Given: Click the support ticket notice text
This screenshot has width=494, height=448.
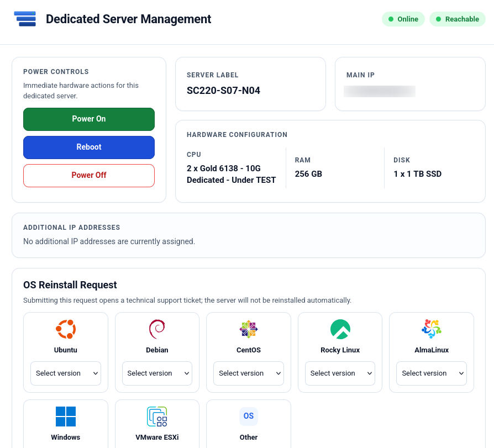Looking at the screenshot, I should tap(187, 301).
